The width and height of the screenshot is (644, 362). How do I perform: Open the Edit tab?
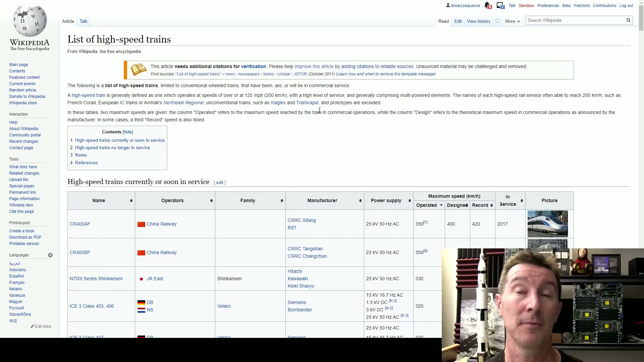[x=458, y=21]
